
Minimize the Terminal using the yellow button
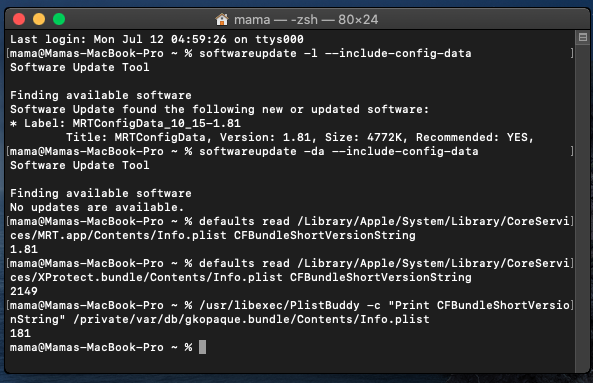click(x=39, y=19)
